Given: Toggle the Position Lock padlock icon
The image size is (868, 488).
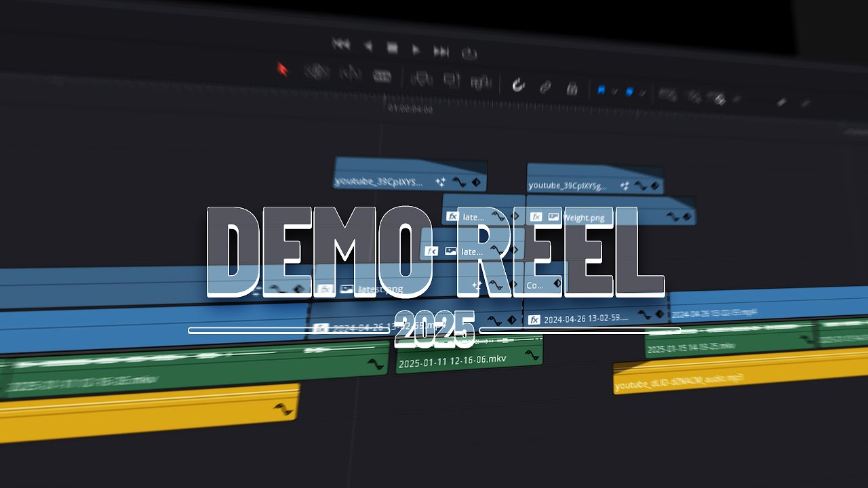Looking at the screenshot, I should (x=572, y=88).
